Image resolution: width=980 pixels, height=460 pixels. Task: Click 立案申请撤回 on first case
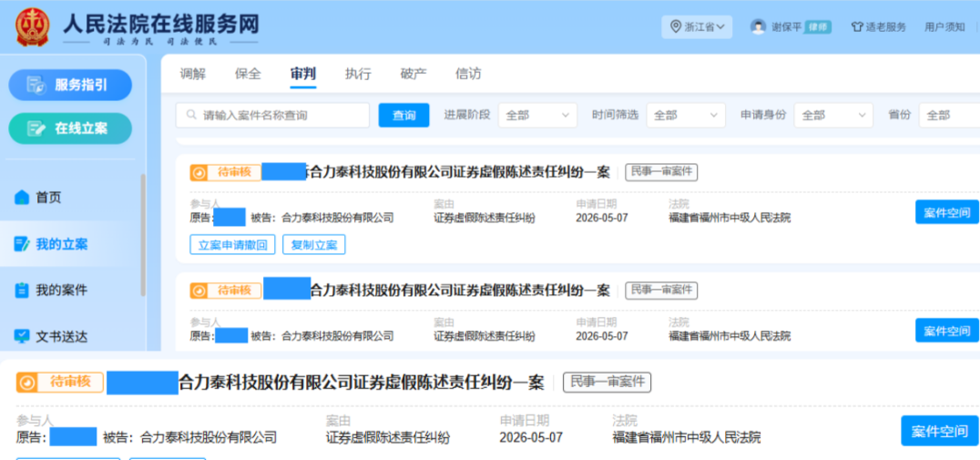pyautogui.click(x=232, y=245)
